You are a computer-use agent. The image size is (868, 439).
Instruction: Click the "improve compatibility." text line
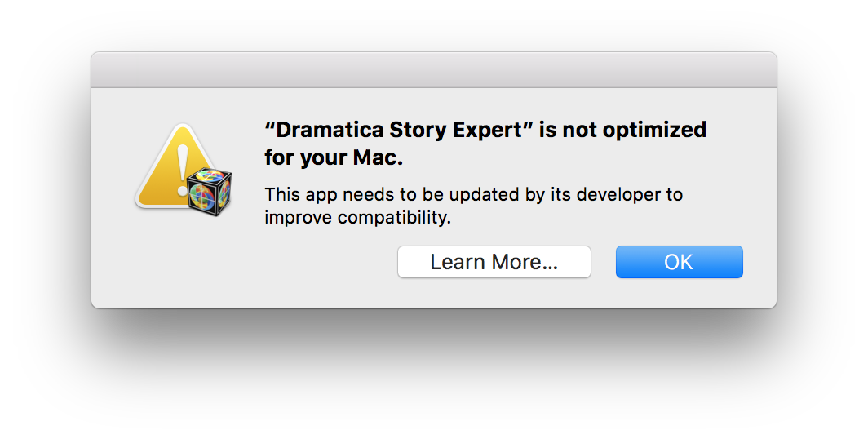coord(357,218)
